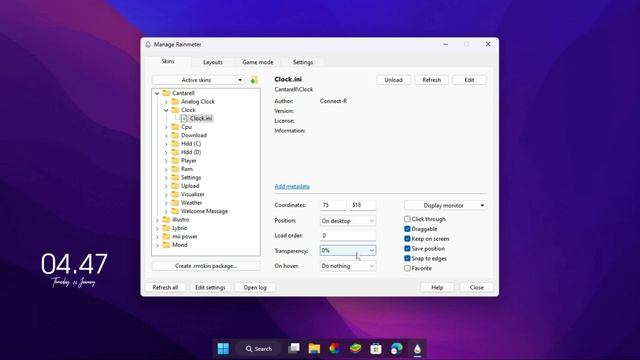Open the Position dropdown
This screenshot has width=640, height=360.
[x=348, y=221]
